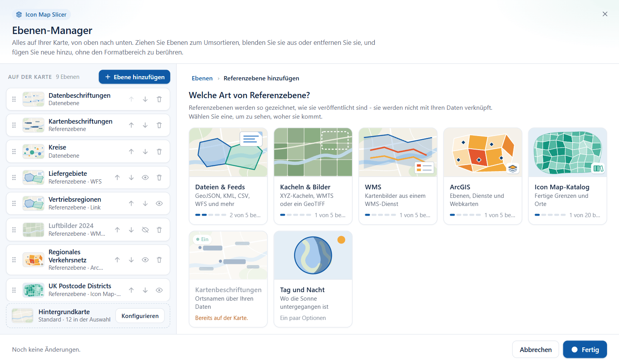Select the ArcGIS reference layer card

[x=483, y=176]
